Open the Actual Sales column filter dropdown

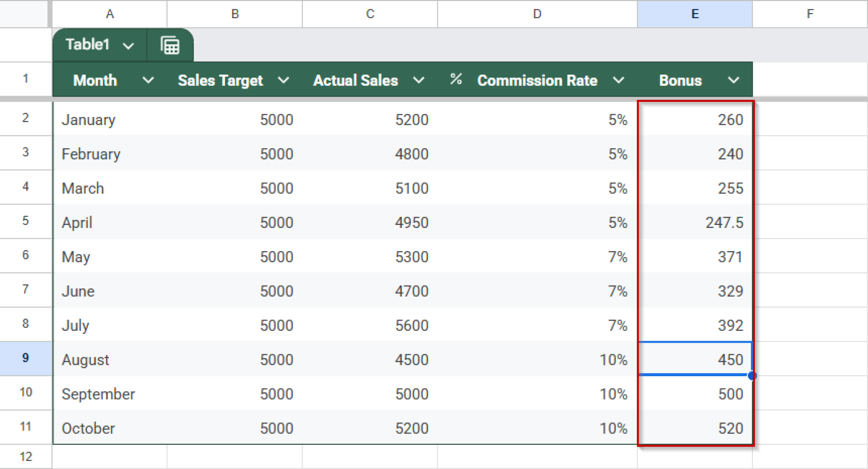tap(419, 80)
